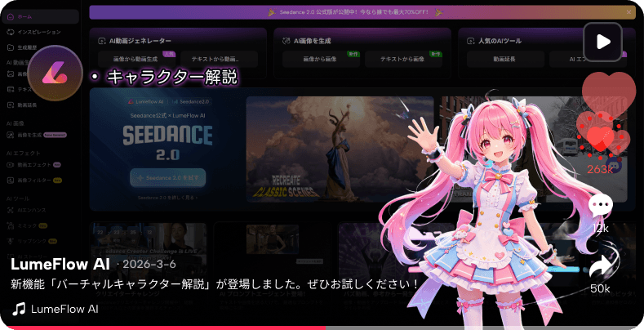644x330 pixels.
Task: Open the LumeFlow AI round profile avatar
Action: [56, 74]
